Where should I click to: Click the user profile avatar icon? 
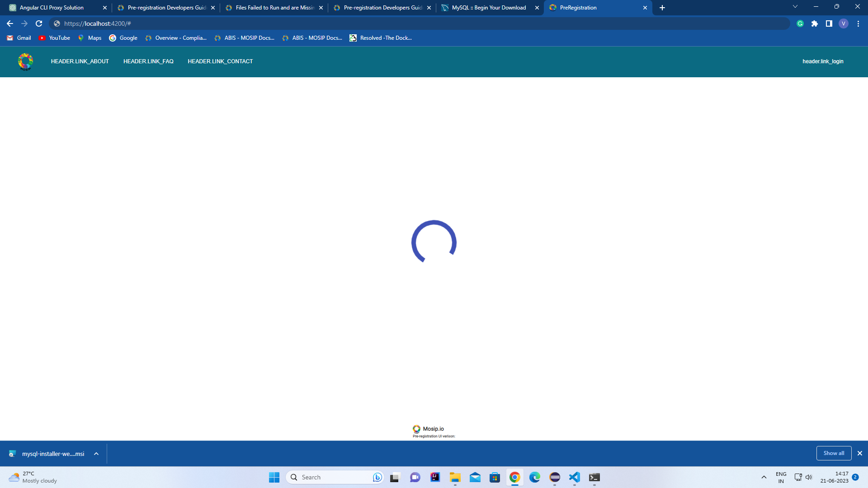(844, 23)
